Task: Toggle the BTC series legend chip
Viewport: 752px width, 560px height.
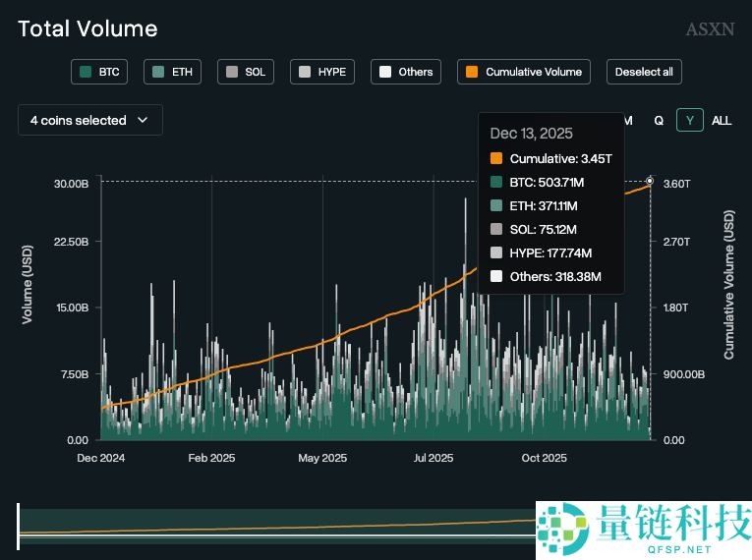Action: [x=100, y=72]
